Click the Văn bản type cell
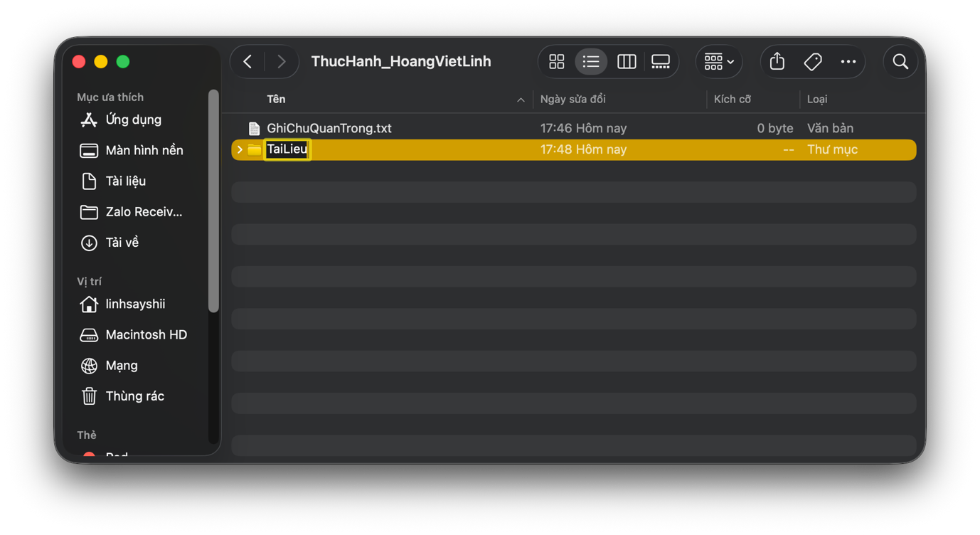The width and height of the screenshot is (980, 535). pos(830,129)
